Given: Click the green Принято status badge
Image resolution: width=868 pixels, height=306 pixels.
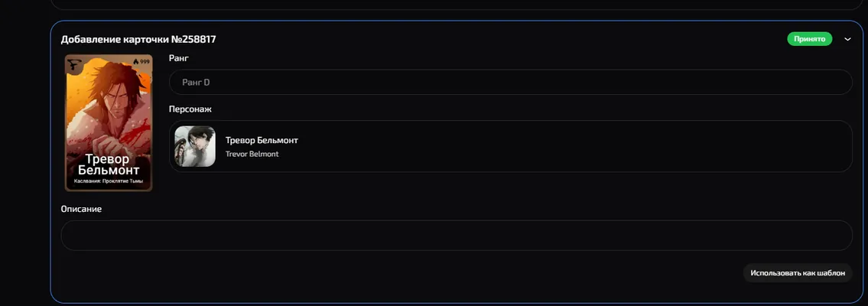Looking at the screenshot, I should 809,39.
